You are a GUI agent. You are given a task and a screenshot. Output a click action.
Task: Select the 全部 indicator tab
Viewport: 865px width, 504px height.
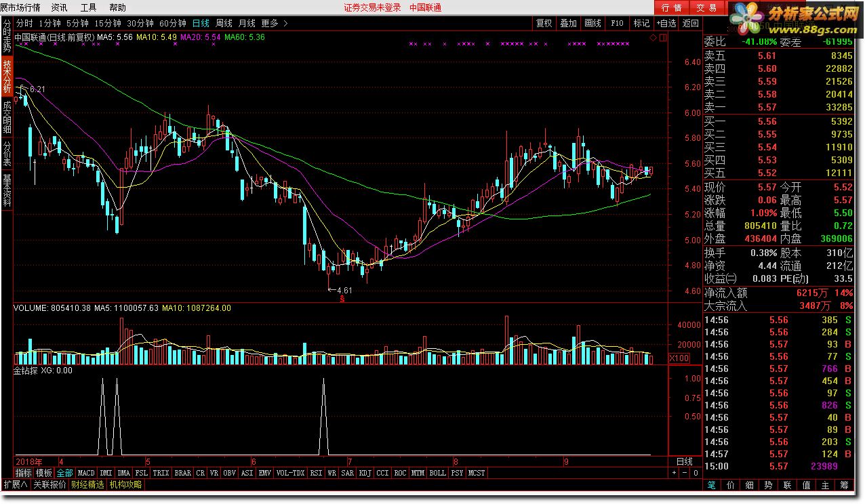point(64,473)
